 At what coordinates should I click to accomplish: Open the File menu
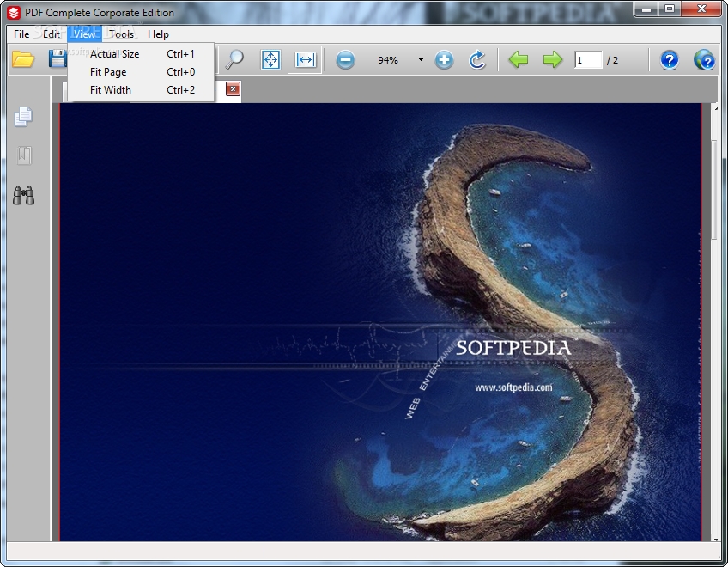pyautogui.click(x=21, y=34)
